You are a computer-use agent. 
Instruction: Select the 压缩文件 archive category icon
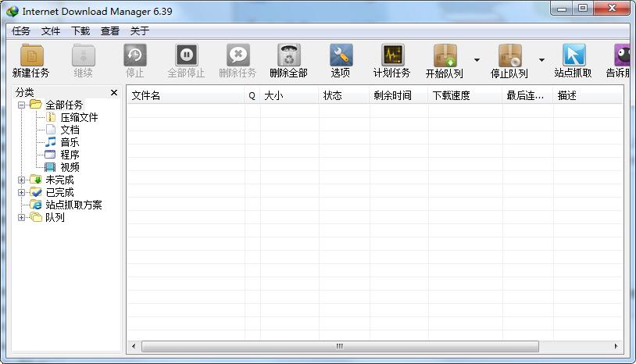tap(51, 117)
